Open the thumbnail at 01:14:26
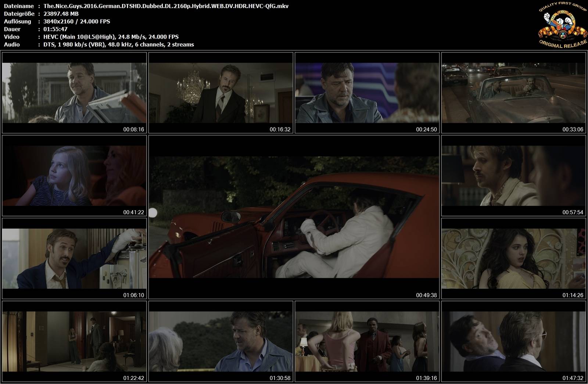The image size is (588, 384). [x=513, y=259]
